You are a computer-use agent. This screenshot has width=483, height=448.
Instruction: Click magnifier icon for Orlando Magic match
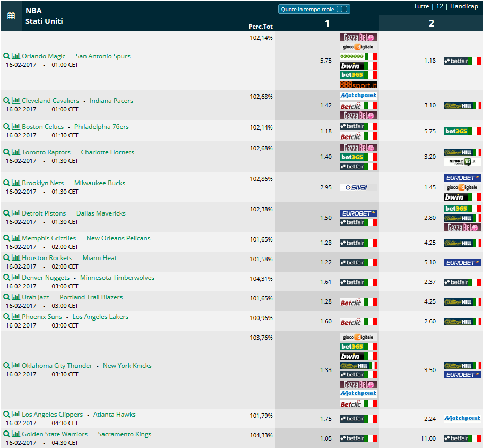pyautogui.click(x=6, y=56)
